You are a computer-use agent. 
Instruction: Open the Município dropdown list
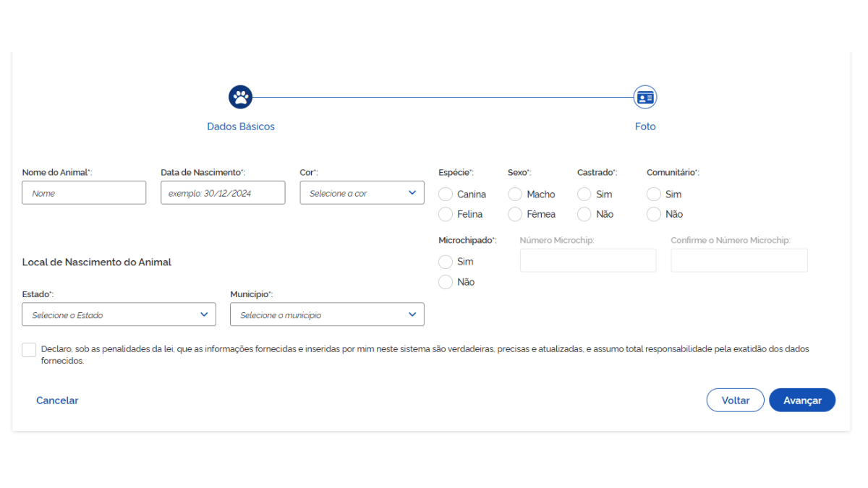pos(327,314)
